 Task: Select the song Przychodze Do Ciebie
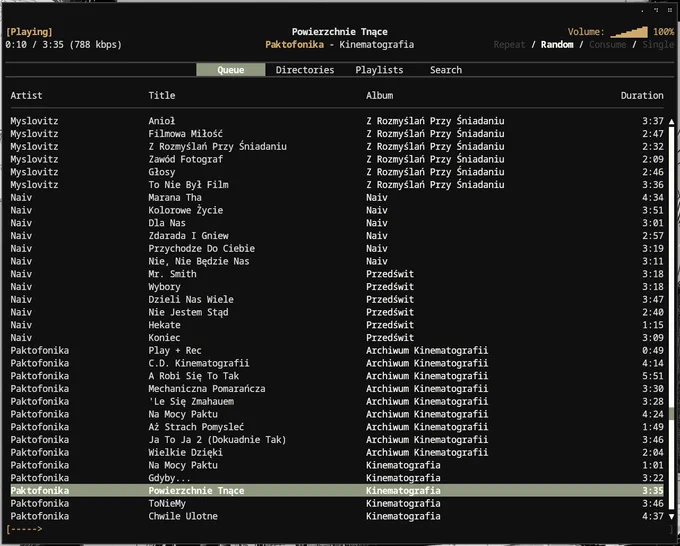pos(337,248)
